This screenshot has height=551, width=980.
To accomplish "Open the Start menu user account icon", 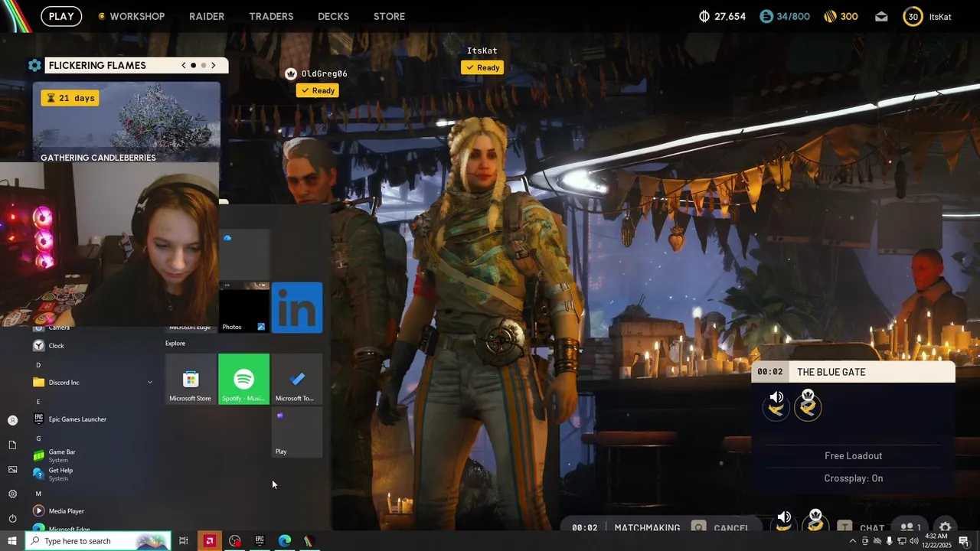I will click(12, 420).
